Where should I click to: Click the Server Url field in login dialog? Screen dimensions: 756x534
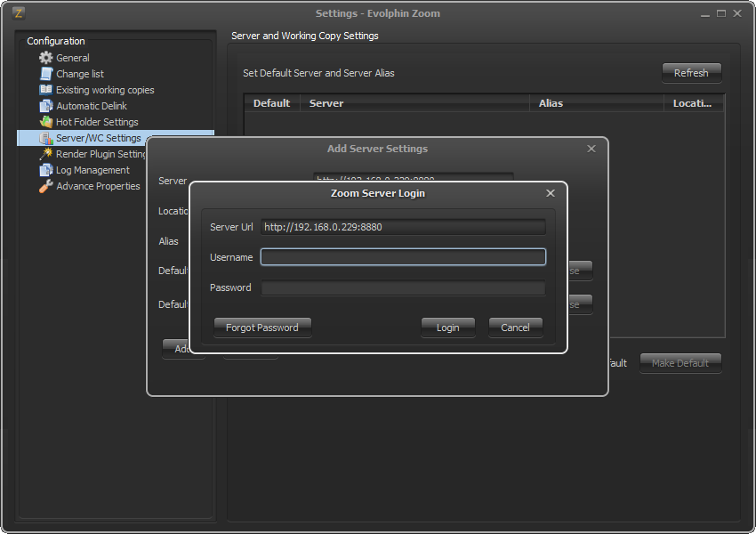pos(403,227)
